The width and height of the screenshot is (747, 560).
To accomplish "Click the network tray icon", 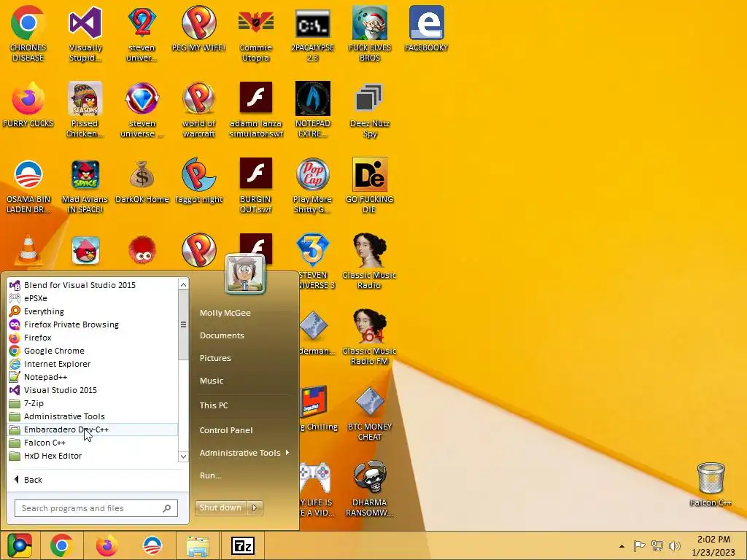I will [657, 545].
